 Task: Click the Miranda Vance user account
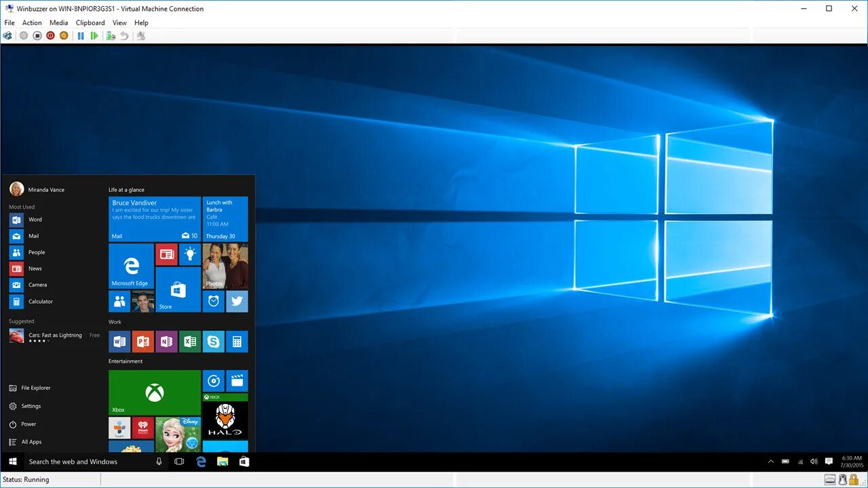(x=37, y=189)
